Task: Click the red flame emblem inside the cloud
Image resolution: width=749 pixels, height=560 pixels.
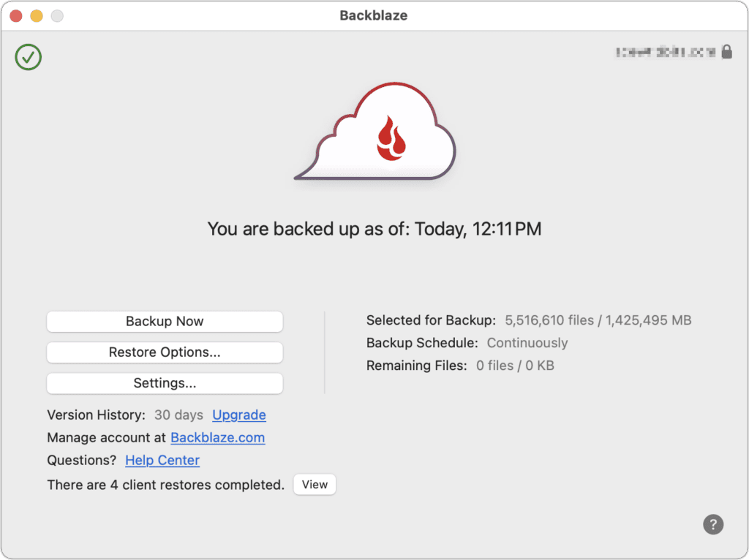Action: click(x=391, y=137)
